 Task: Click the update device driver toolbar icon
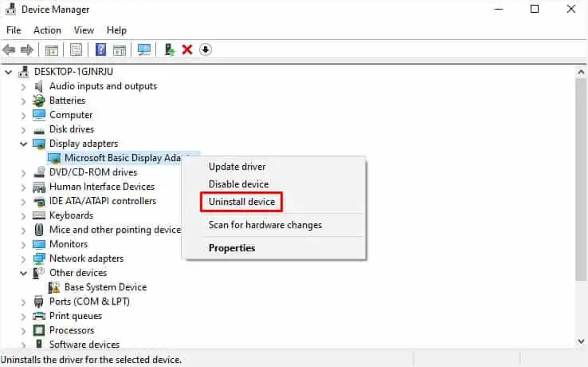point(170,49)
